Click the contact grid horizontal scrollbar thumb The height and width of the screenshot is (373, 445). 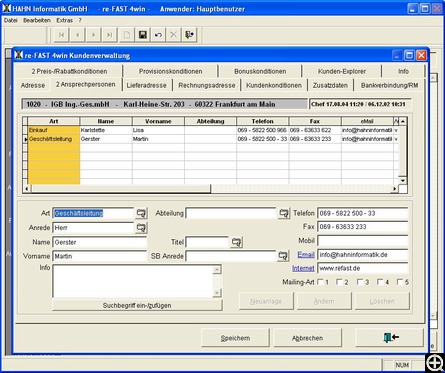pyautogui.click(x=121, y=189)
